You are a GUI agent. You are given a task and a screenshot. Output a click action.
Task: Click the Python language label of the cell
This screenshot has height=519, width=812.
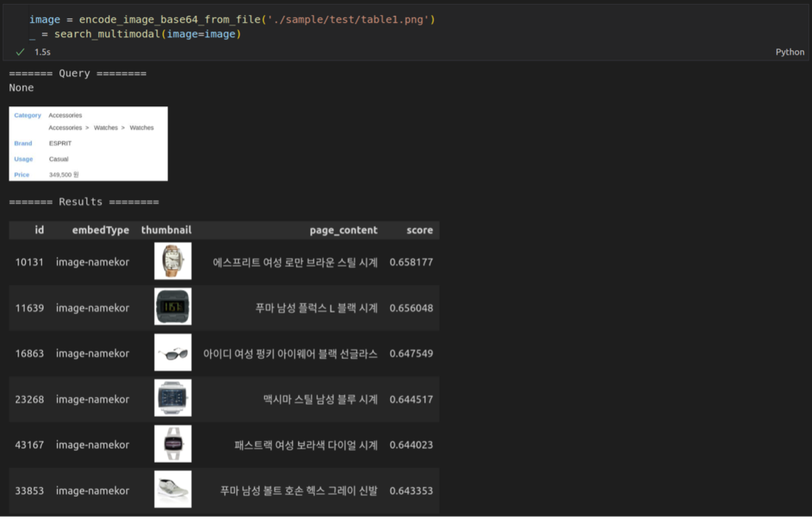(x=790, y=52)
